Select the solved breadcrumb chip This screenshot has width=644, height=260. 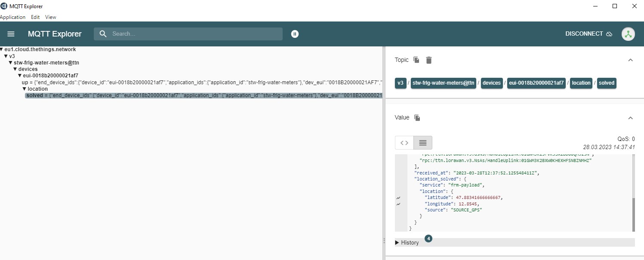[x=607, y=83]
